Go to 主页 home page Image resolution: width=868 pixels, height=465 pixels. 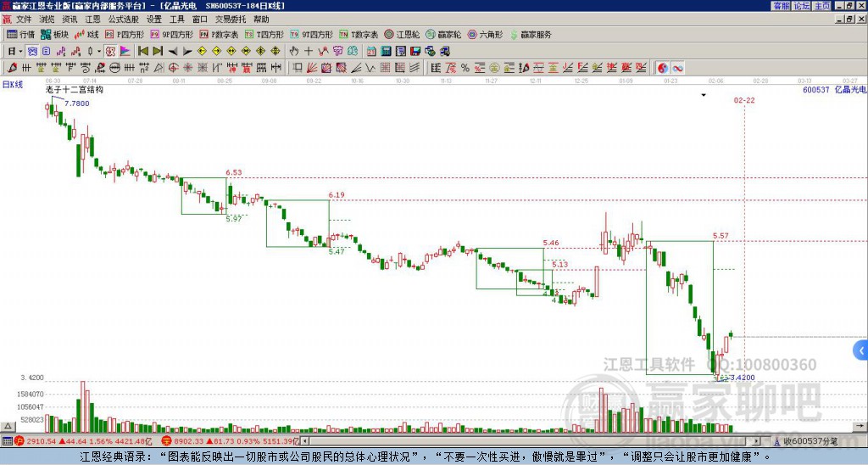(x=822, y=6)
